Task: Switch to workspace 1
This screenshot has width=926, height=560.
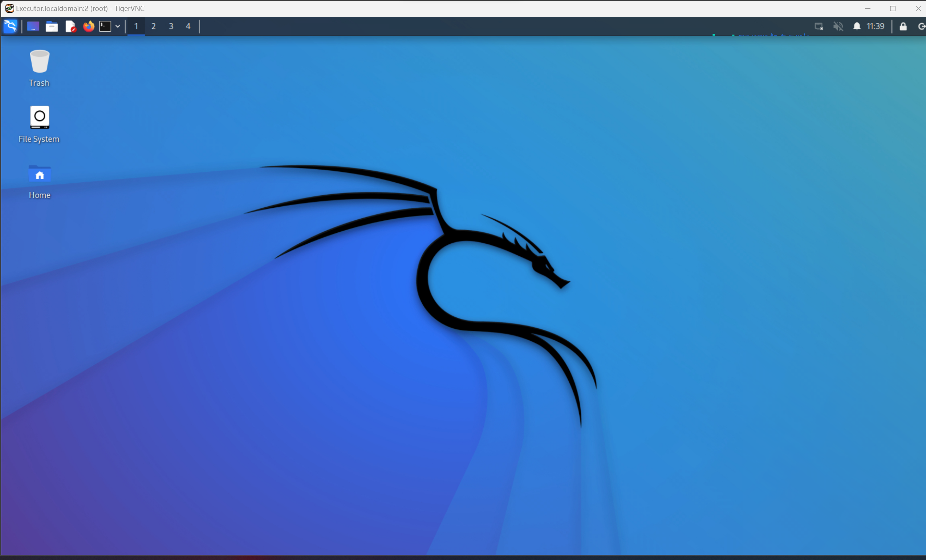Action: pyautogui.click(x=136, y=26)
